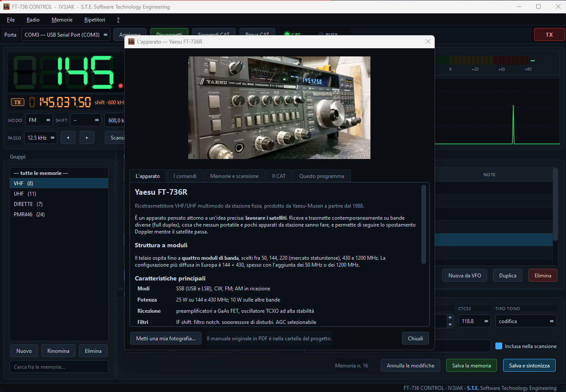Click the Cerca fra le memorie search field
The height and width of the screenshot is (392, 566).
click(59, 367)
